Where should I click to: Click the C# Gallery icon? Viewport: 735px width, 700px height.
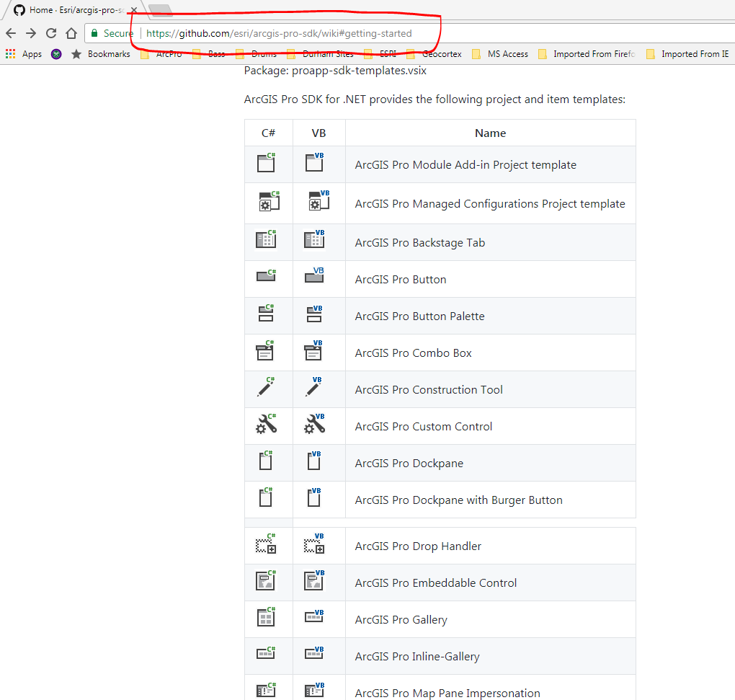(x=266, y=616)
